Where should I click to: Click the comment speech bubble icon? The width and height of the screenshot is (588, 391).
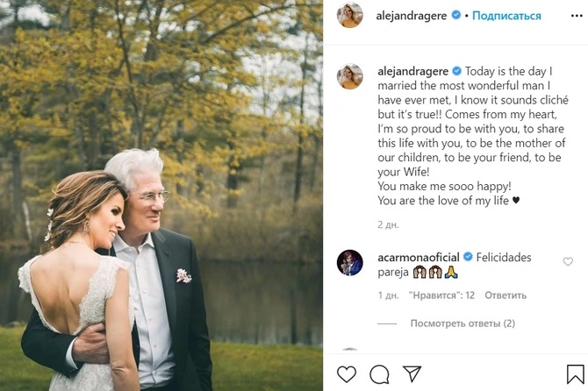click(x=379, y=374)
